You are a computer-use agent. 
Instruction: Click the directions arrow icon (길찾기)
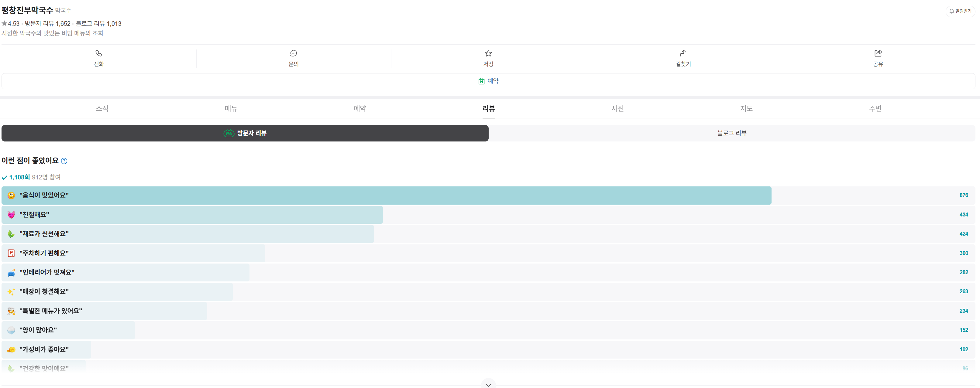click(683, 53)
